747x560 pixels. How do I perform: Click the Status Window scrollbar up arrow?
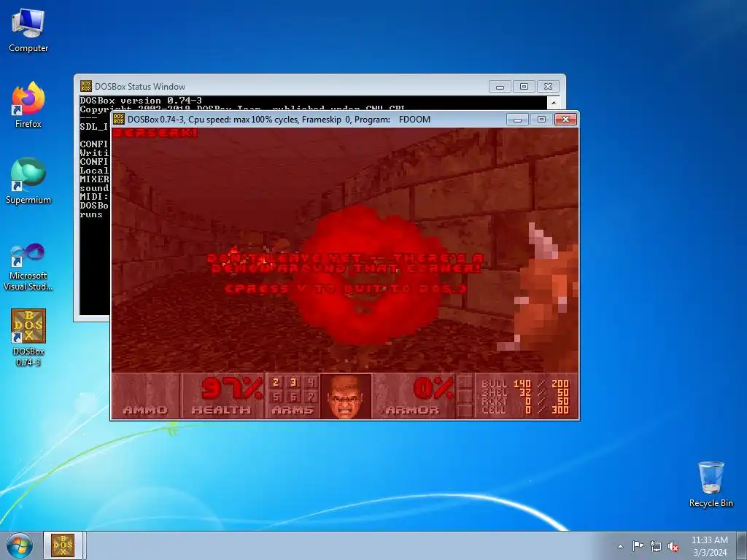pos(554,102)
